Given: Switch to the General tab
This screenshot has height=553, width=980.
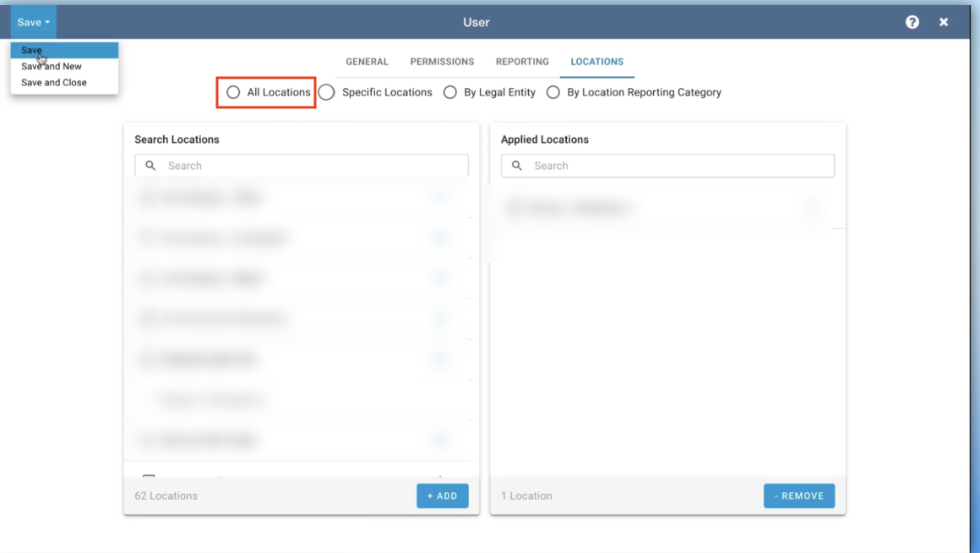Looking at the screenshot, I should [367, 62].
